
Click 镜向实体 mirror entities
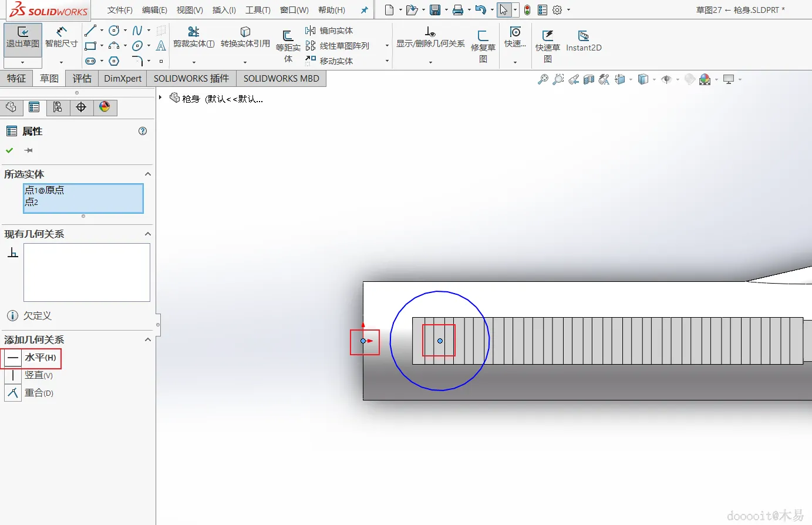pyautogui.click(x=329, y=31)
